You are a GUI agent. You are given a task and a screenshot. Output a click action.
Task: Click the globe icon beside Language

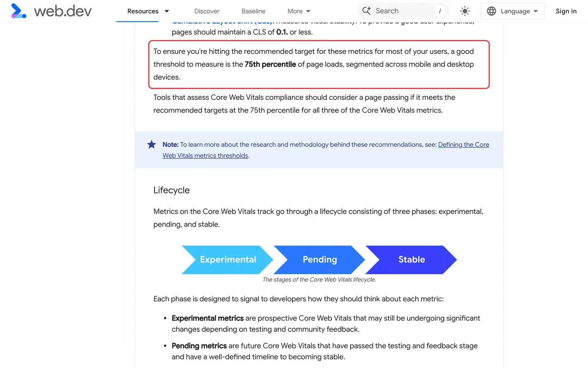pos(491,11)
